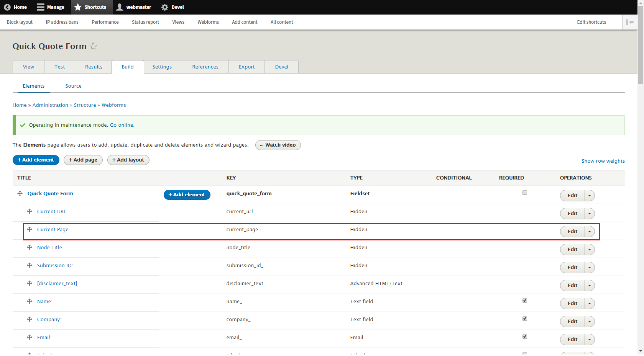
Task: Open the Manage menu icon
Action: 39,7
